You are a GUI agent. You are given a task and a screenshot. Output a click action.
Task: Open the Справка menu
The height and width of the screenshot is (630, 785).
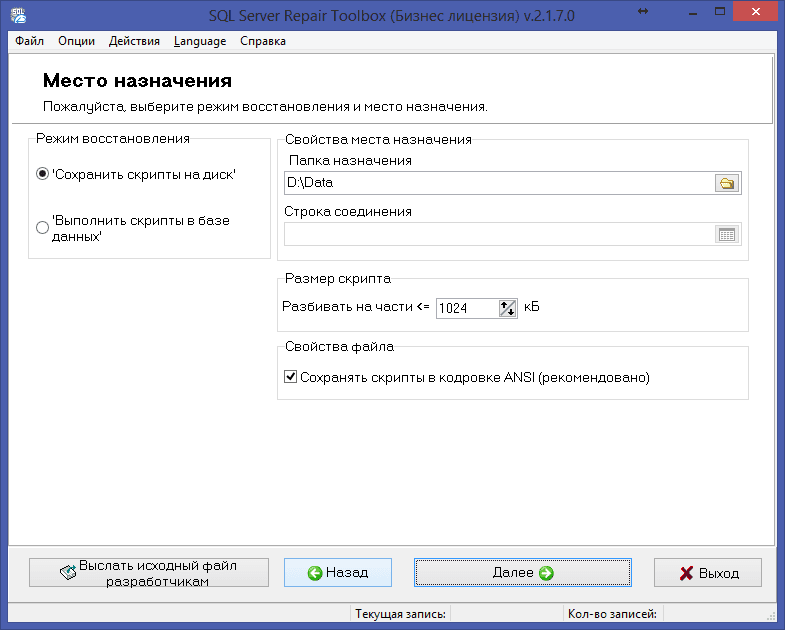coord(263,41)
